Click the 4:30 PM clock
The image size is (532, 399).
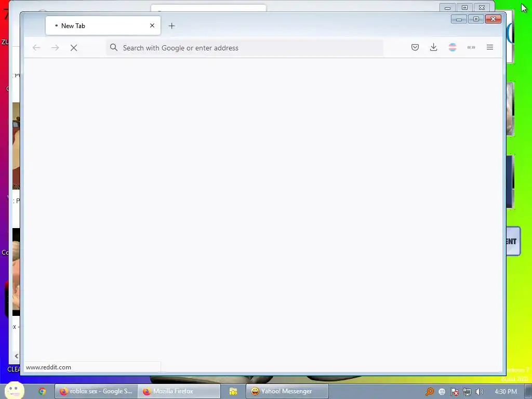tap(506, 392)
